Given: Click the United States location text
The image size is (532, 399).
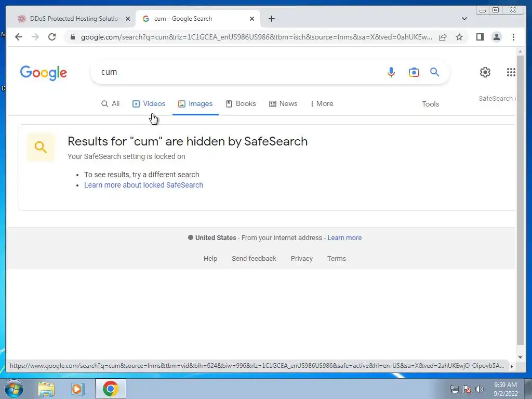Looking at the screenshot, I should click(x=216, y=238).
